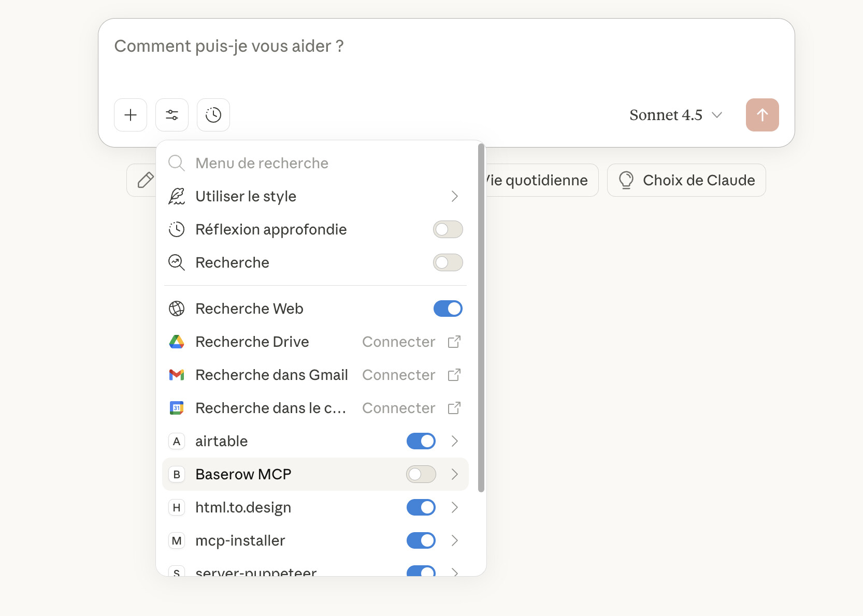Expand the html.to.design tools chevron
Viewport: 863px width, 616px height.
[x=454, y=507]
